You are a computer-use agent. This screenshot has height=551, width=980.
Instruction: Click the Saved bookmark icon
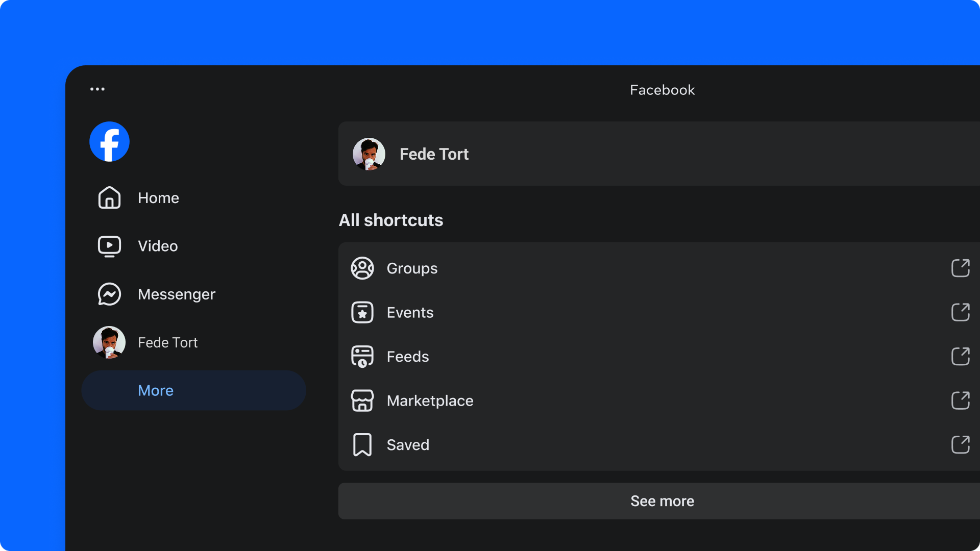[x=362, y=445]
